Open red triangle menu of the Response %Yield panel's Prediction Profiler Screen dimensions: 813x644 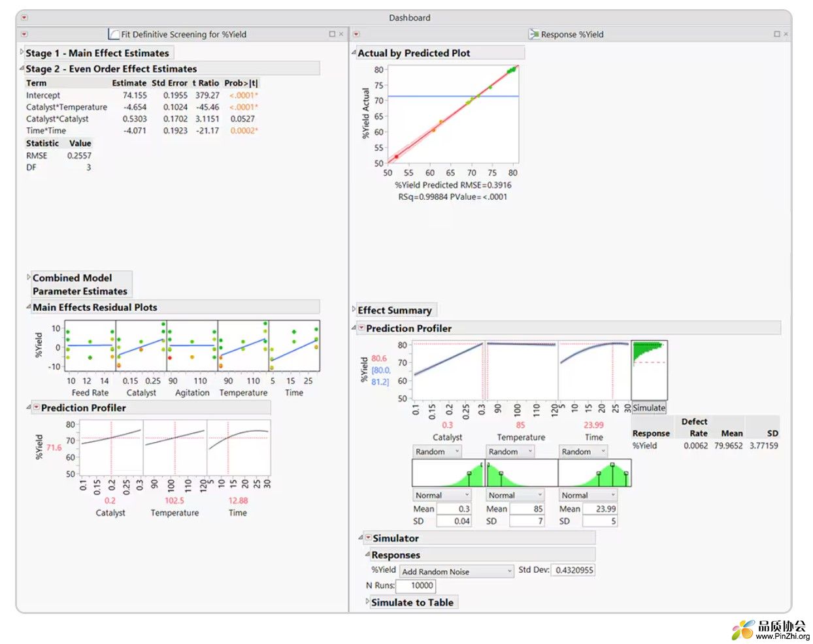coord(361,328)
